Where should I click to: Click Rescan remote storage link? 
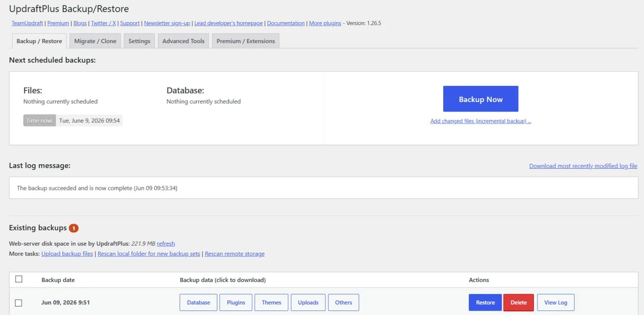click(234, 254)
